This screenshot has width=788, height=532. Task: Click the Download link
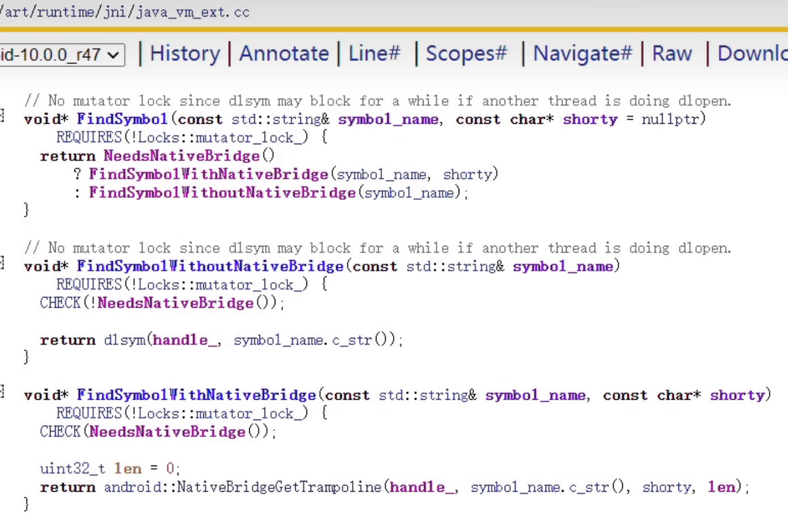point(752,53)
